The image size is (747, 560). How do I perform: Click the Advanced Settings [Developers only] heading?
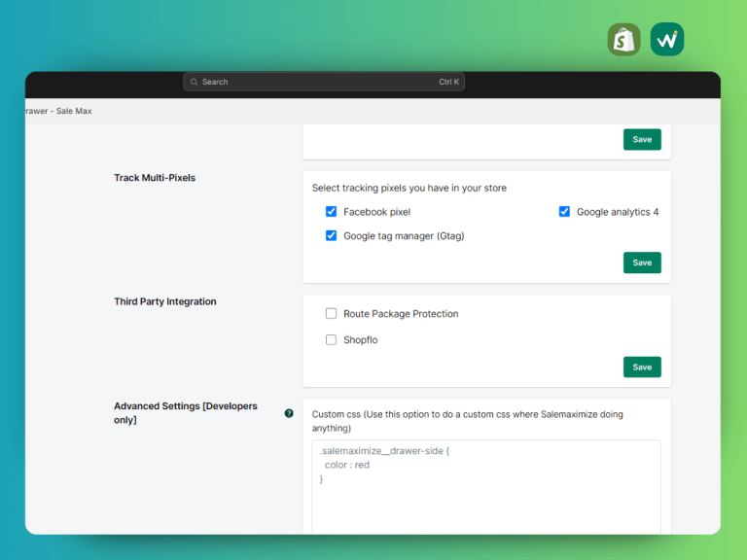186,413
